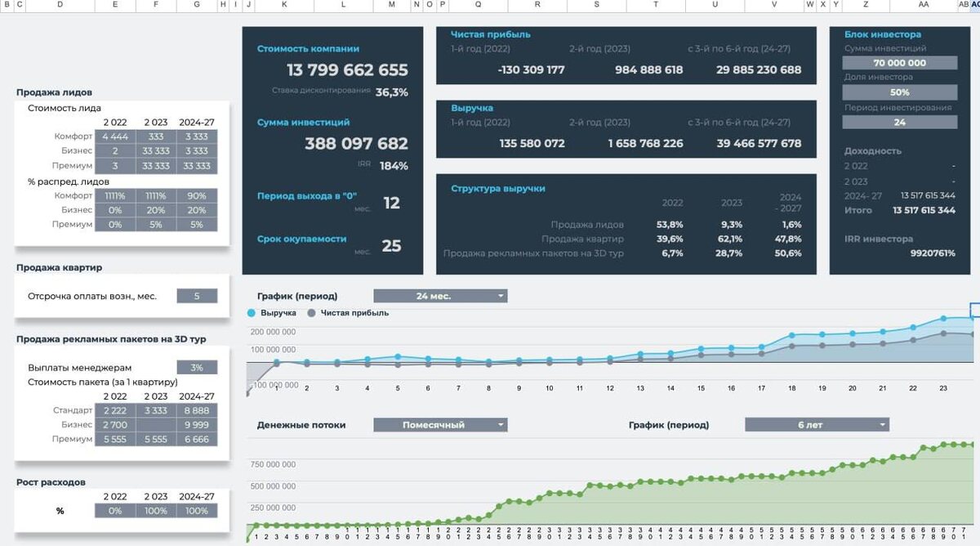Select Комфорт lead cost cell 333

[156, 136]
